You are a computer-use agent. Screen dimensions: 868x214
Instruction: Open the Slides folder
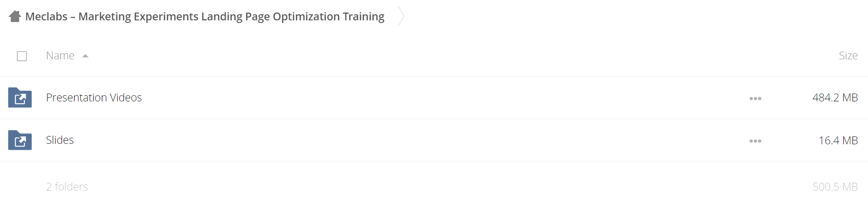pos(60,140)
